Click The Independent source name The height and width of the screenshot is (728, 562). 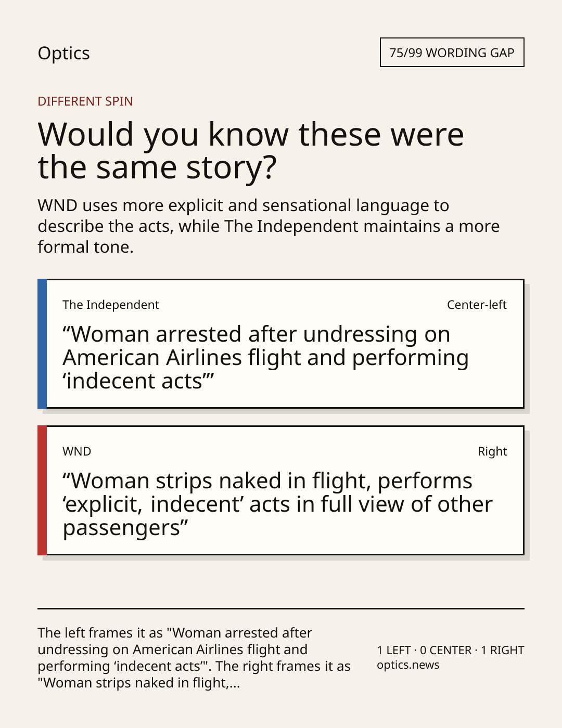tap(111, 305)
